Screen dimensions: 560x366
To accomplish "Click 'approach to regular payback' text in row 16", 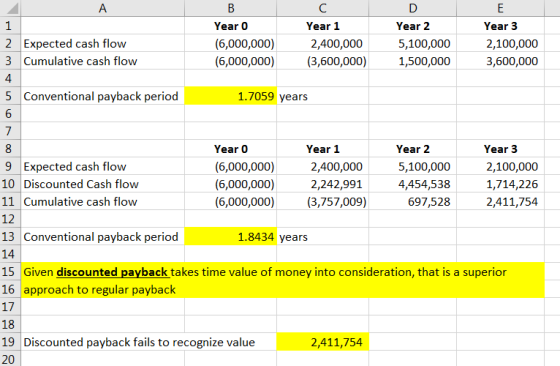I will coord(100,290).
